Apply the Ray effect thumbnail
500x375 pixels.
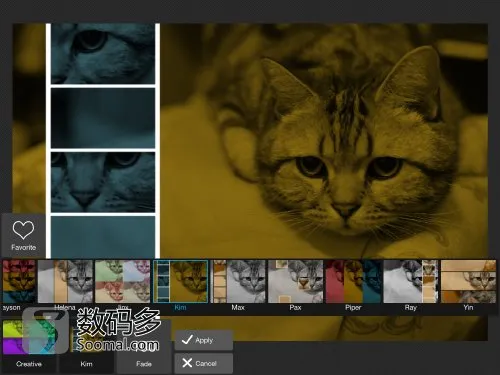click(411, 282)
